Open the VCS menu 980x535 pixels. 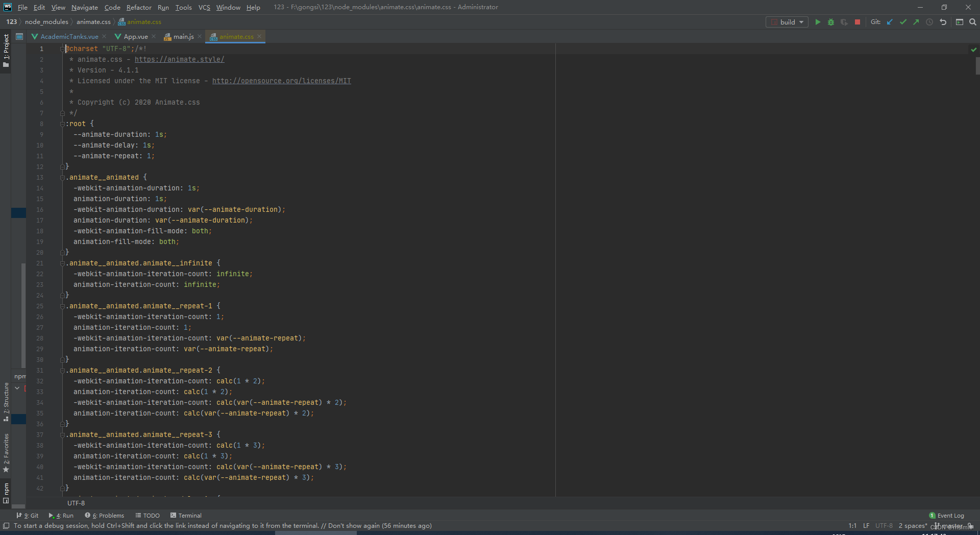[204, 7]
